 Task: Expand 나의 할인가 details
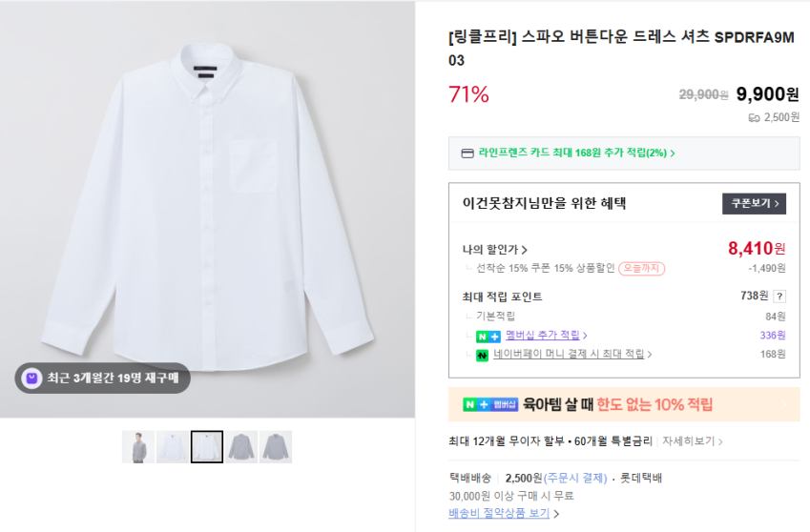(495, 250)
